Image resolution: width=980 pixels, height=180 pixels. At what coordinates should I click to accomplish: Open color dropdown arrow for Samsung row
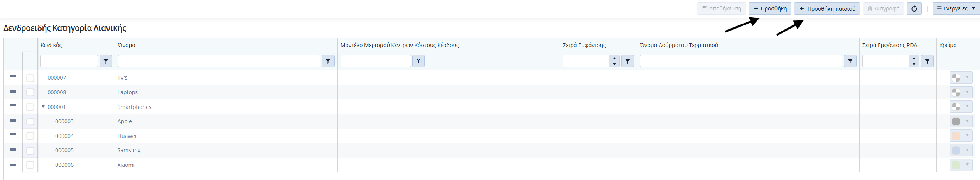click(x=967, y=150)
